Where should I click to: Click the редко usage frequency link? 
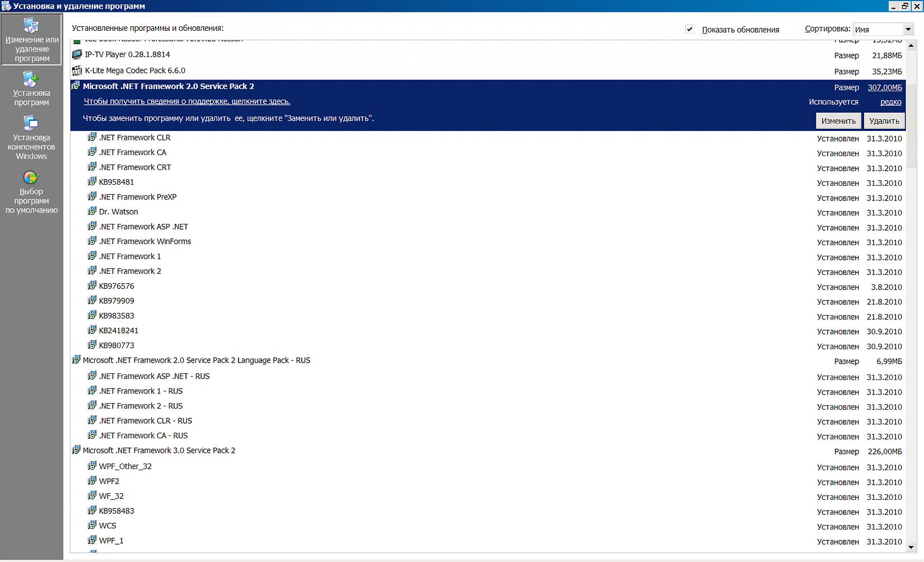pos(890,102)
